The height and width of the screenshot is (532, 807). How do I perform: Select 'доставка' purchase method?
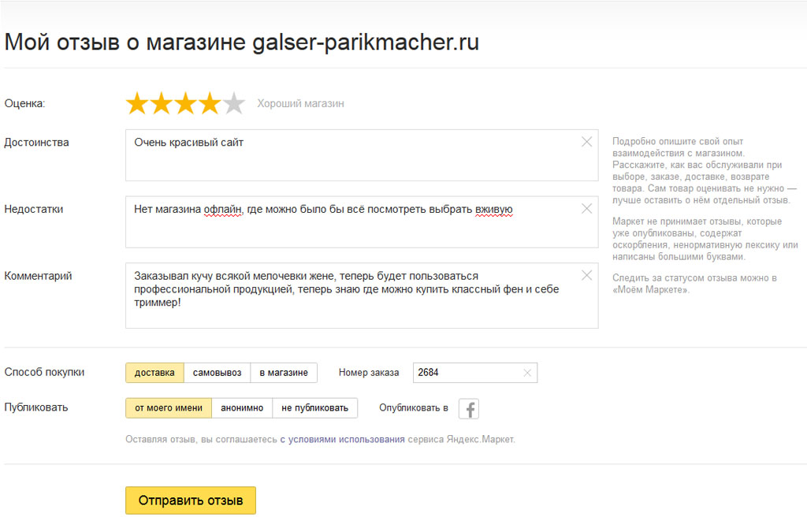click(x=154, y=373)
